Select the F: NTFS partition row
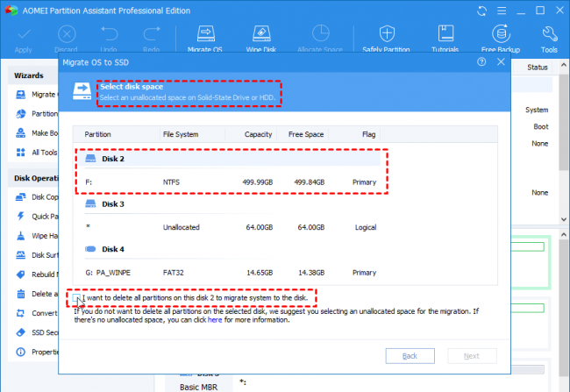Viewport: 570px width, 392px height. click(232, 182)
